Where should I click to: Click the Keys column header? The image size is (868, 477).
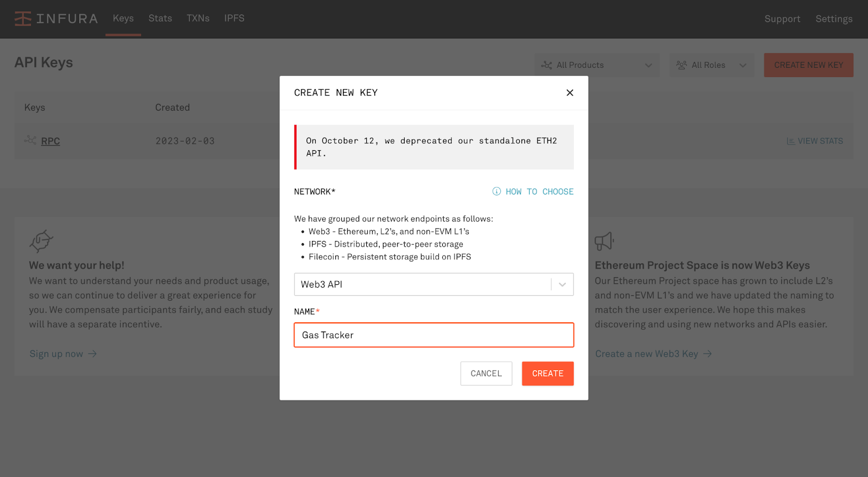pyautogui.click(x=35, y=107)
